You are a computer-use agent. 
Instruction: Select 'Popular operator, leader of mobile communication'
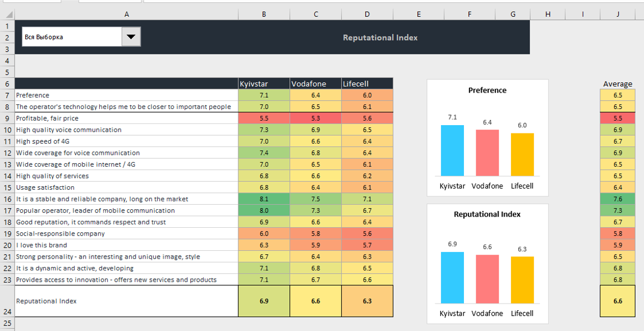(x=127, y=210)
